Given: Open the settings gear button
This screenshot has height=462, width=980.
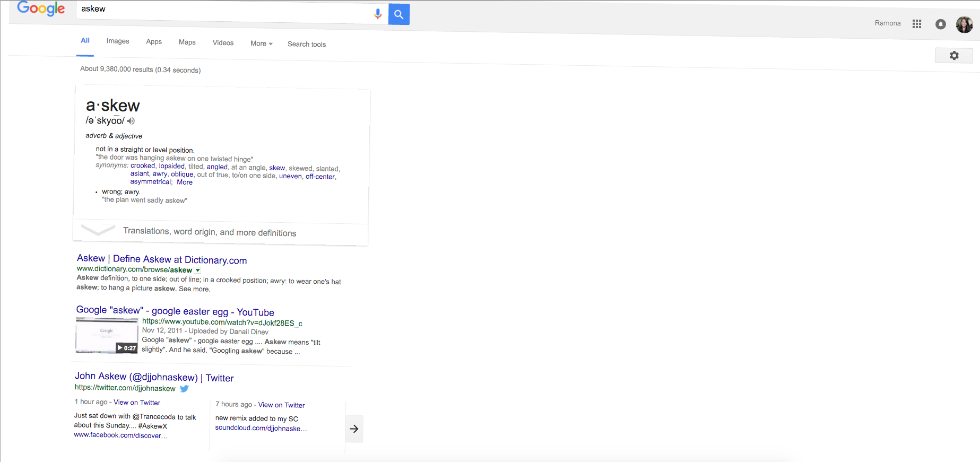Looking at the screenshot, I should click(x=954, y=56).
